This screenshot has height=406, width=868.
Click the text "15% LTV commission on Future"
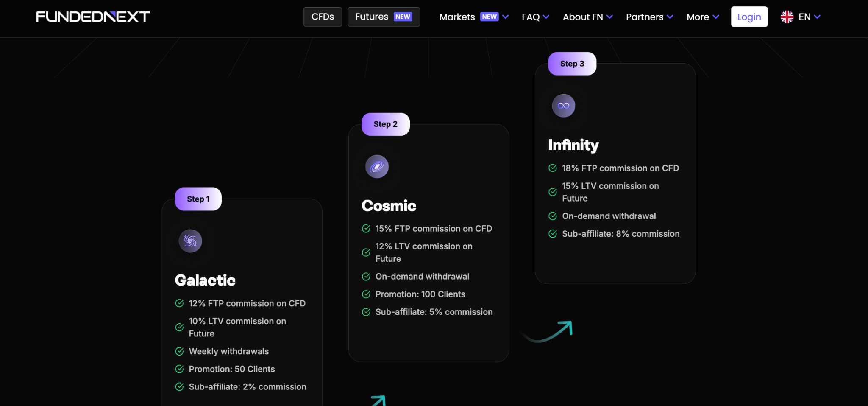[610, 192]
